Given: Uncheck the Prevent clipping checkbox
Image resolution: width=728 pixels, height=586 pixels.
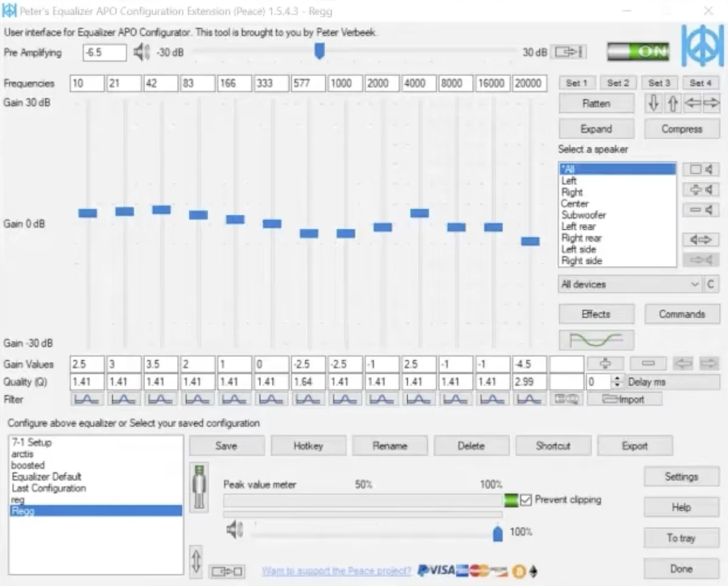Looking at the screenshot, I should [526, 500].
